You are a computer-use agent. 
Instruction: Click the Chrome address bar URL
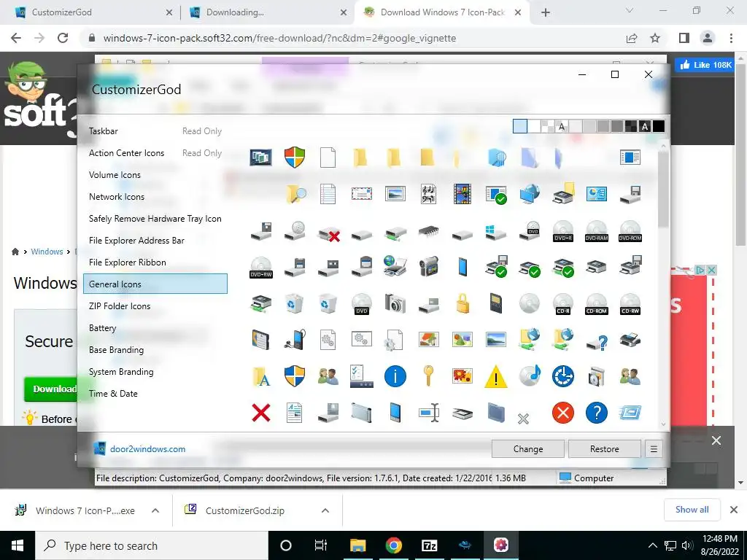279,38
